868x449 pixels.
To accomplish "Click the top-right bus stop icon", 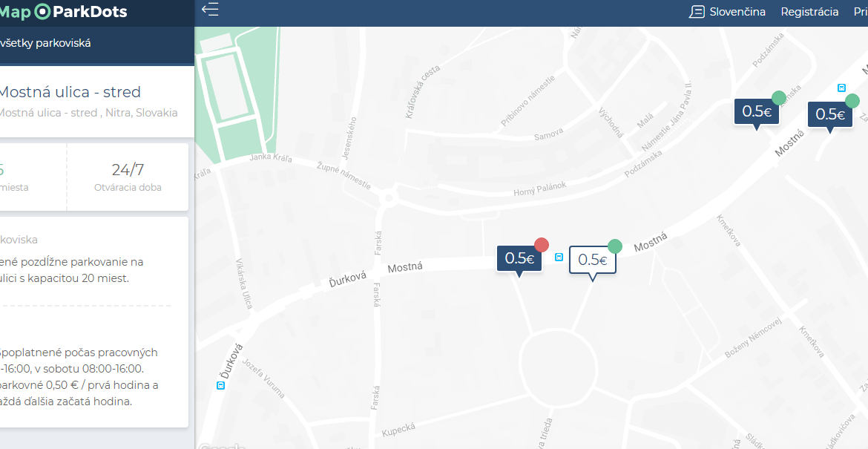I will pyautogui.click(x=841, y=88).
